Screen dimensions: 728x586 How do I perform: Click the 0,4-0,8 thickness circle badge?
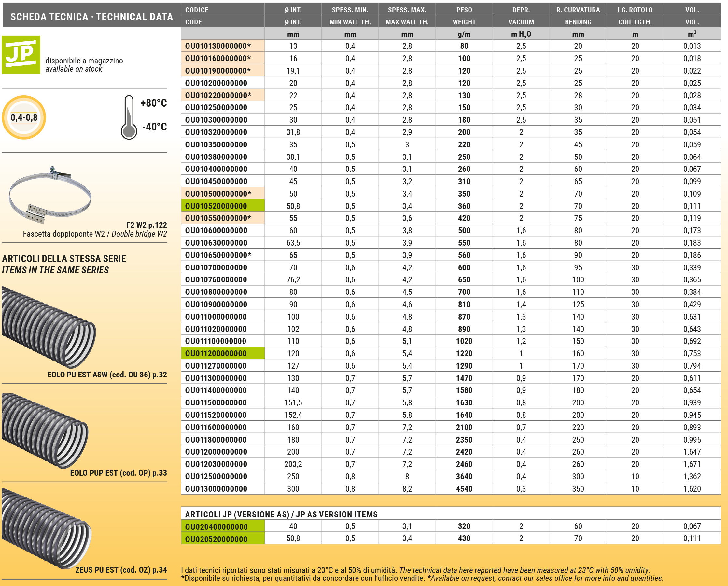tap(24, 117)
